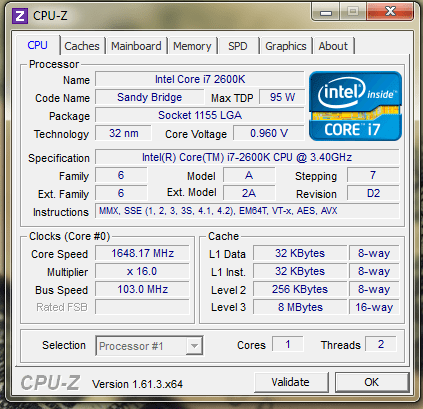Image resolution: width=423 pixels, height=409 pixels.
Task: Click the Level 2 8-way value
Action: (x=374, y=289)
